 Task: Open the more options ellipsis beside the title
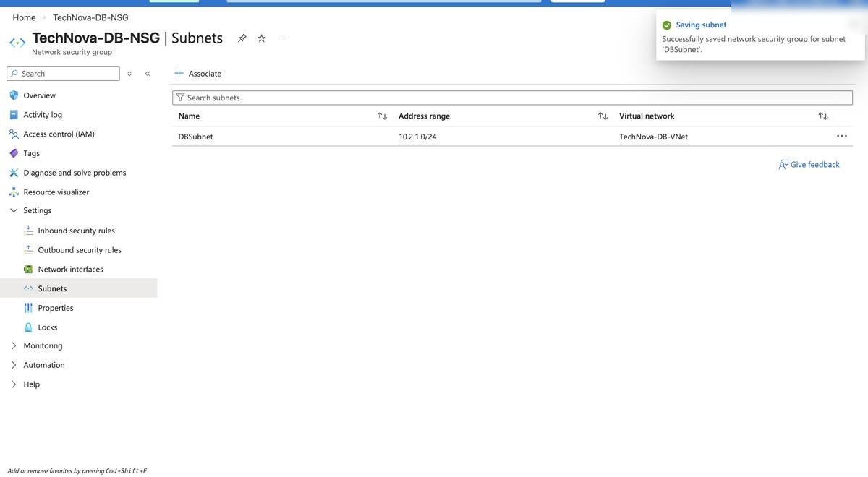tap(281, 38)
